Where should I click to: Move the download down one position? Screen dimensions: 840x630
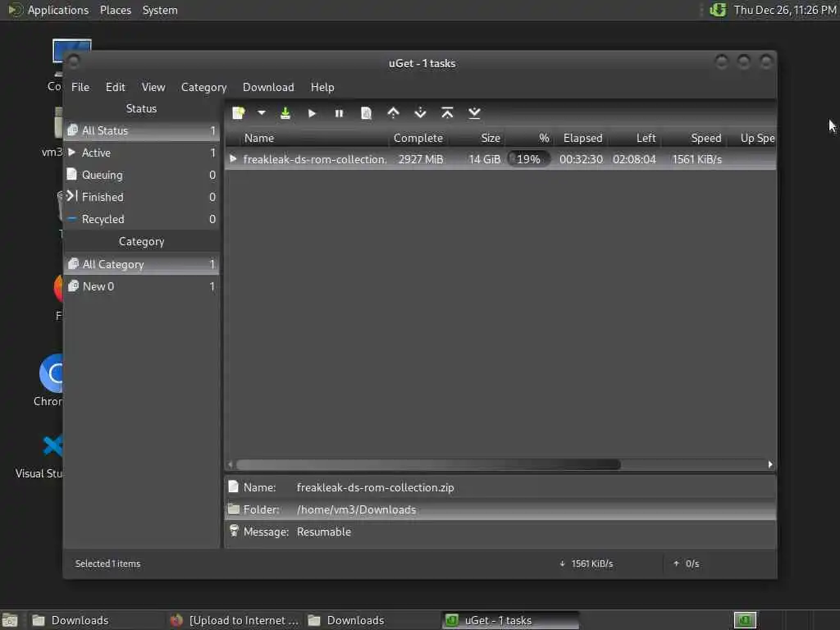(421, 113)
